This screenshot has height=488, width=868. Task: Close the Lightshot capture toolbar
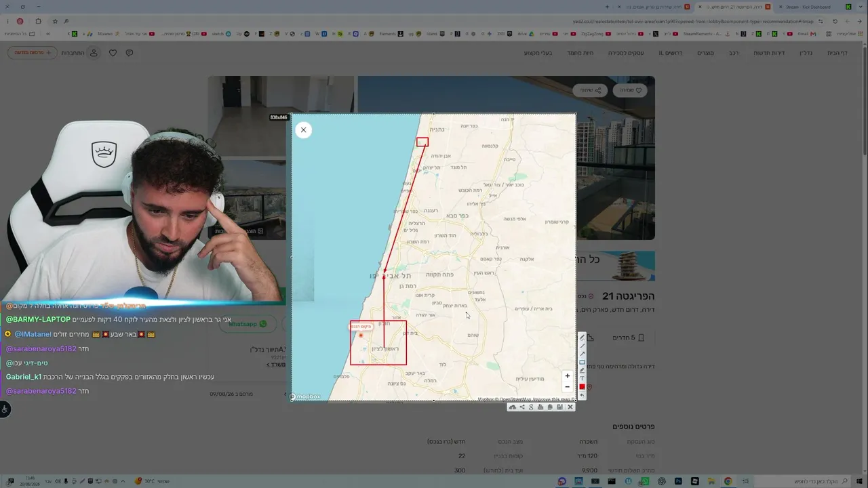(x=570, y=407)
